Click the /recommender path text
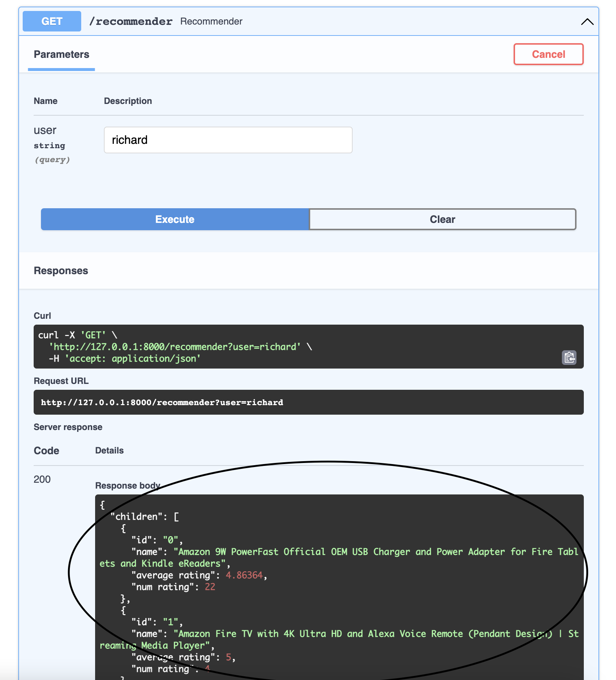 tap(131, 21)
